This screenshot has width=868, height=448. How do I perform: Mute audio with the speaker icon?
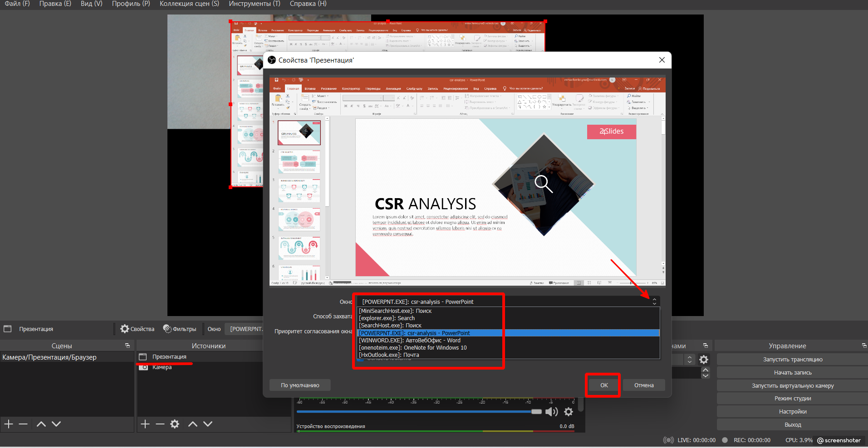click(551, 412)
